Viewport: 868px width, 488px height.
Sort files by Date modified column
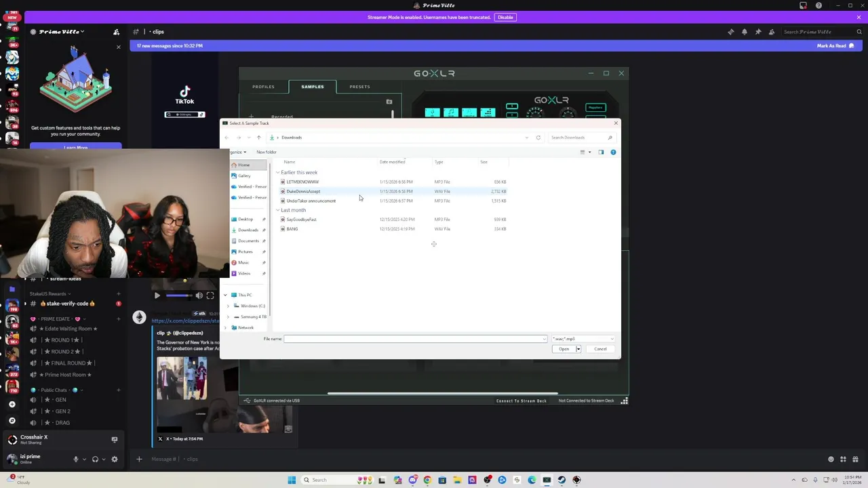[393, 162]
